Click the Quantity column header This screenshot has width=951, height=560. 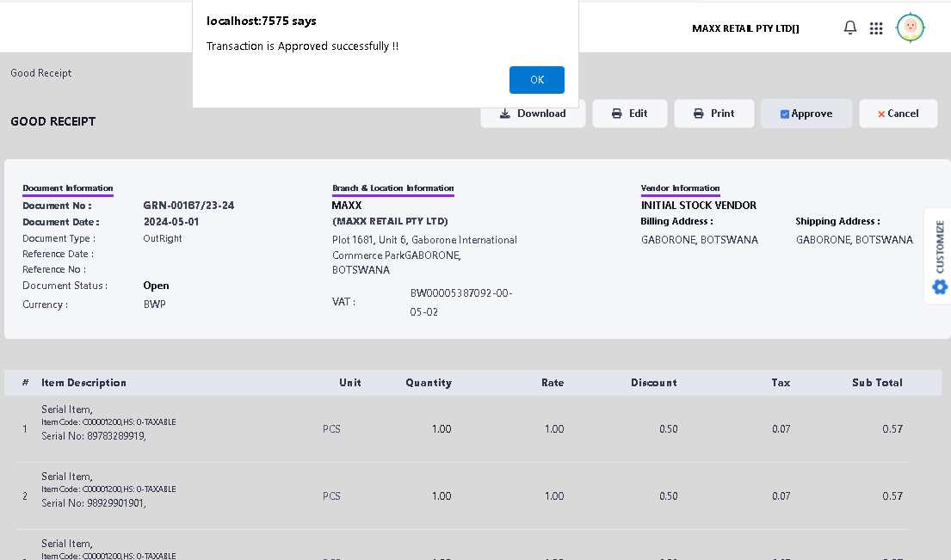pyautogui.click(x=429, y=383)
